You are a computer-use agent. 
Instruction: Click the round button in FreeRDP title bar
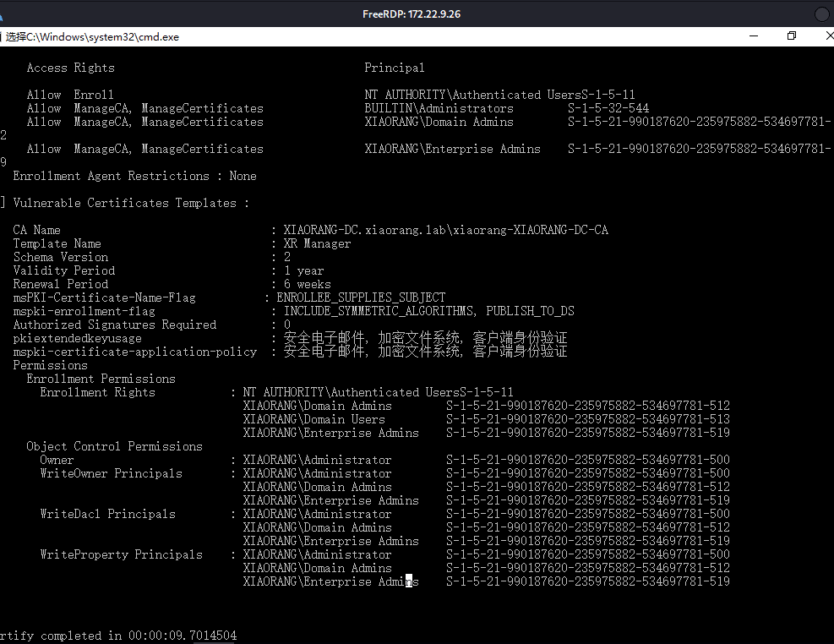coord(822,14)
